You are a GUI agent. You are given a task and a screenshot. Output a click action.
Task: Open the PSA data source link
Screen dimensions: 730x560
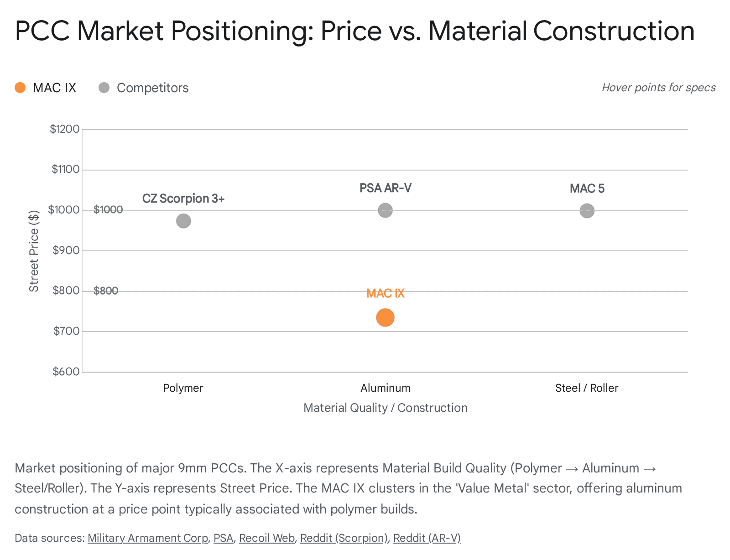[223, 538]
